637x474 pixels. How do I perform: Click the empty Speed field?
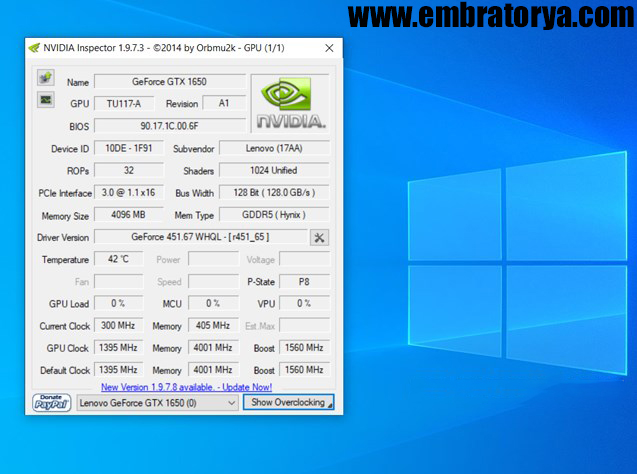click(213, 281)
